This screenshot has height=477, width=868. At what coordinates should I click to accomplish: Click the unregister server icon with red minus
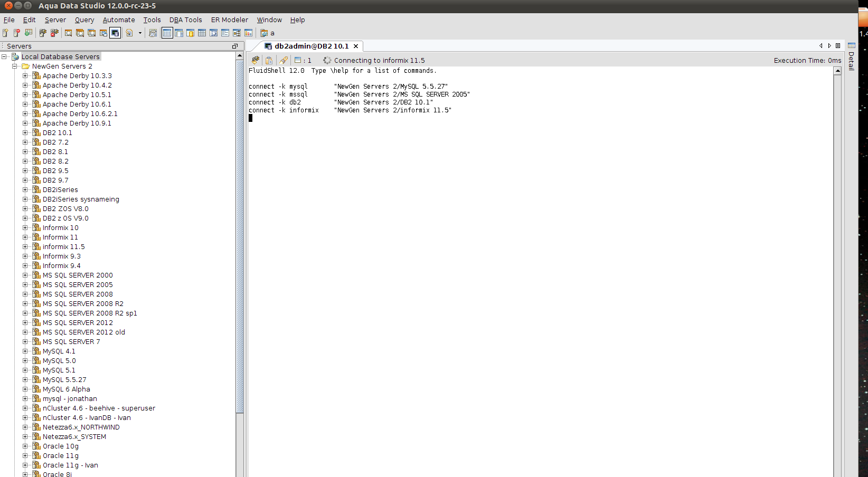[x=17, y=33]
